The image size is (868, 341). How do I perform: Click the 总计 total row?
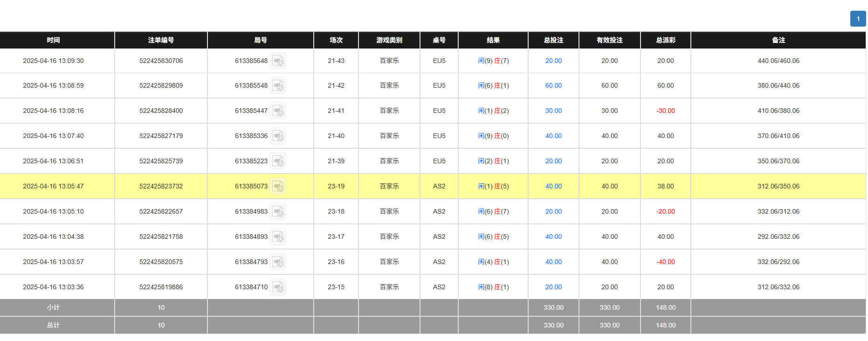[x=53, y=325]
